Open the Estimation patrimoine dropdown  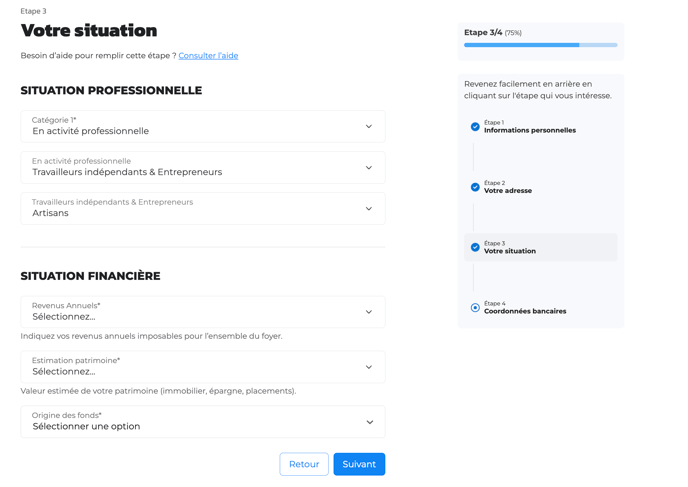click(x=202, y=367)
